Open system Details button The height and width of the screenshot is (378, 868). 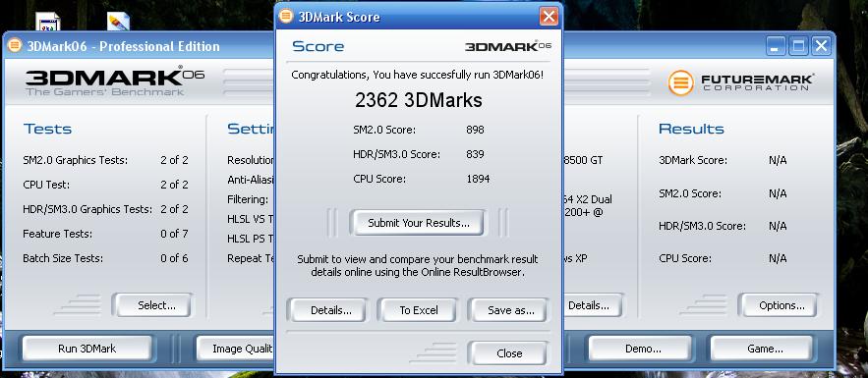coord(589,305)
